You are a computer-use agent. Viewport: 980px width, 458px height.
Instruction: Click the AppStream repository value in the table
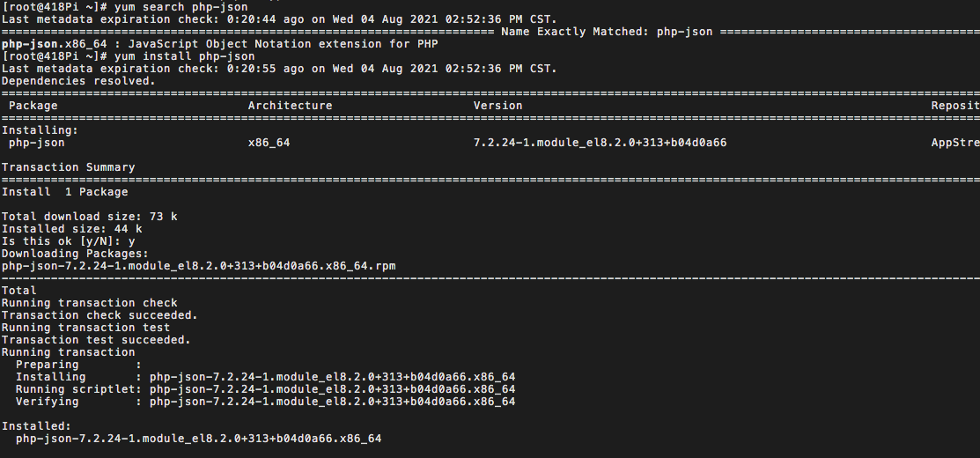pyautogui.click(x=954, y=143)
